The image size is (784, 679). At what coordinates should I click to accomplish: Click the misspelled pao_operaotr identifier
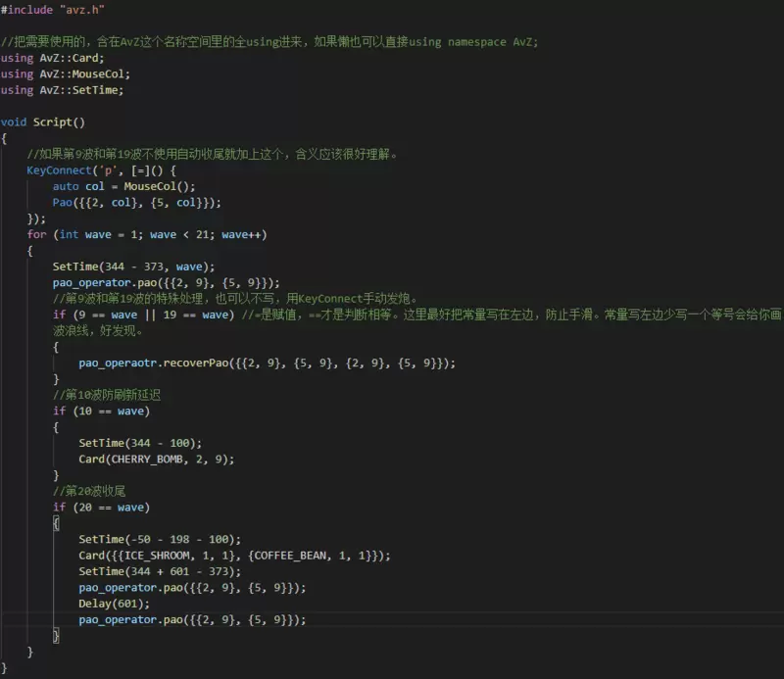(x=118, y=363)
